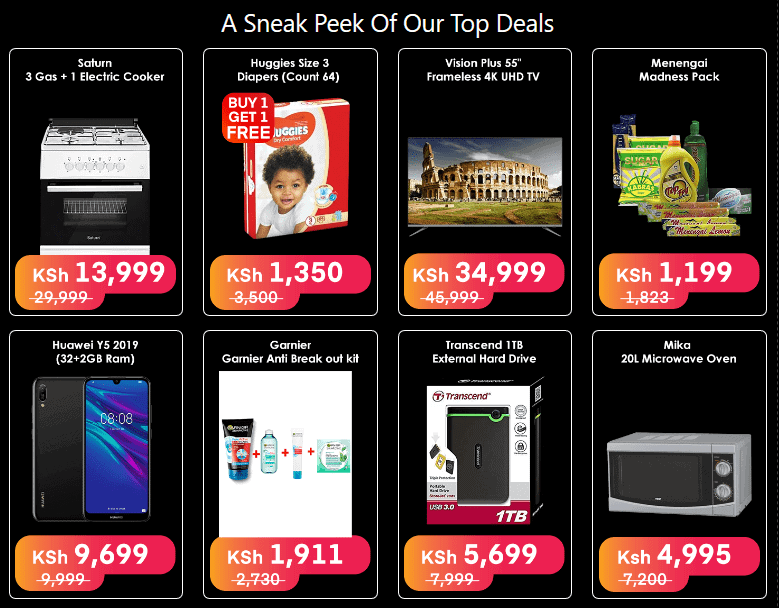Click the Saturn cooker product image
This screenshot has width=779, height=608.
pyautogui.click(x=95, y=186)
